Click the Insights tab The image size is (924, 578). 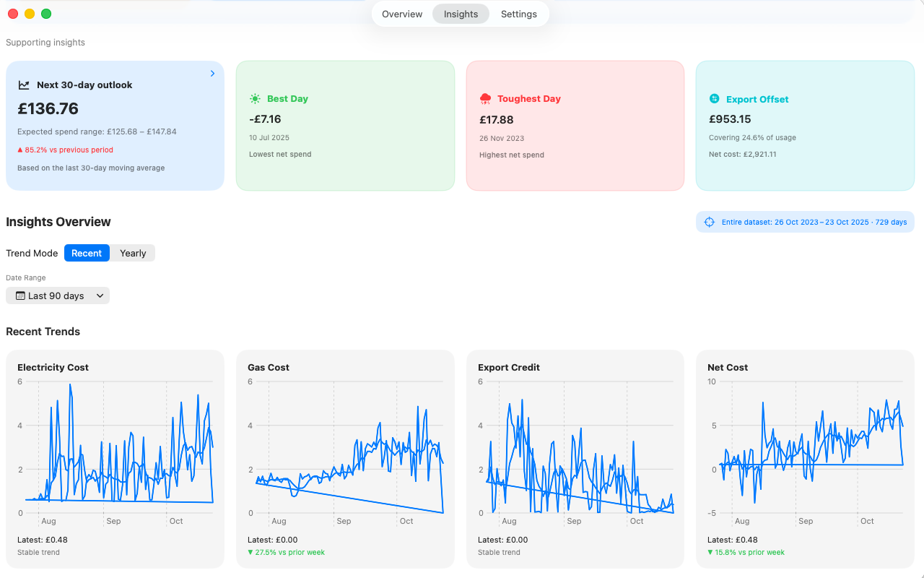461,14
